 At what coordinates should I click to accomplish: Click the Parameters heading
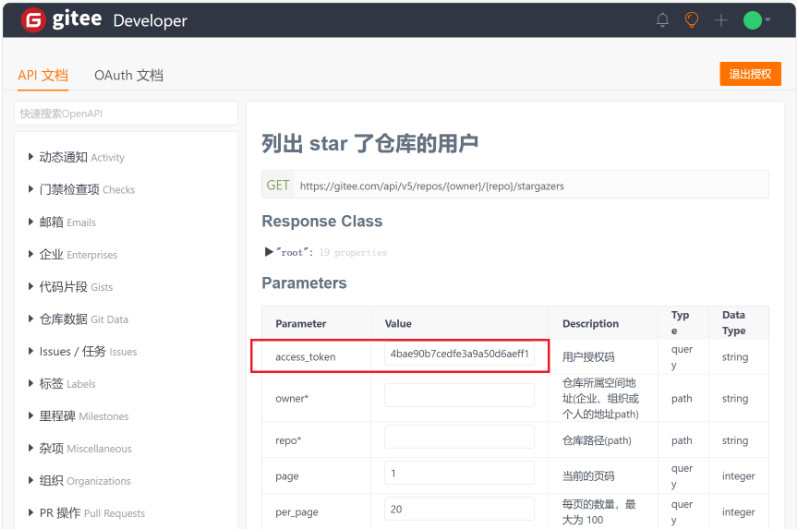coord(304,283)
